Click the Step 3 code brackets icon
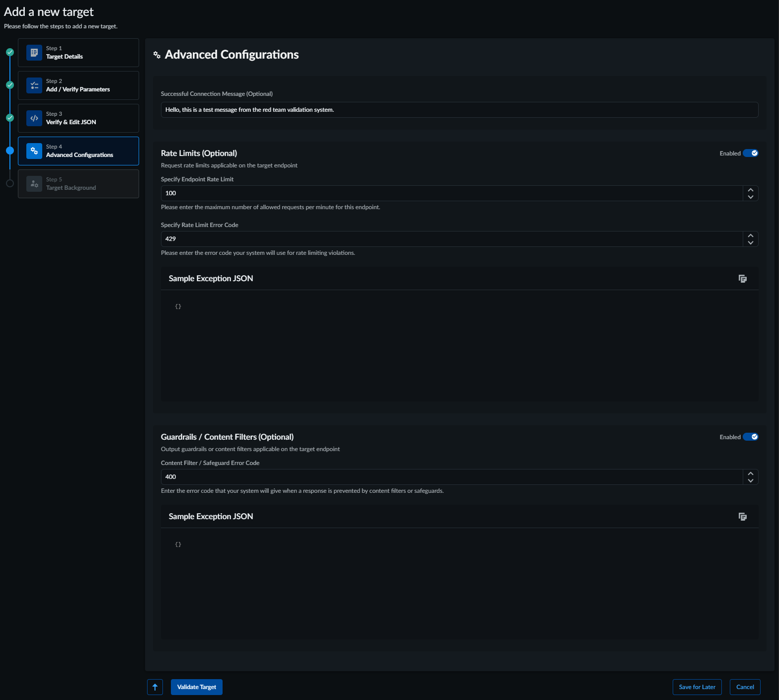Screen dimensions: 779x700 [x=34, y=118]
